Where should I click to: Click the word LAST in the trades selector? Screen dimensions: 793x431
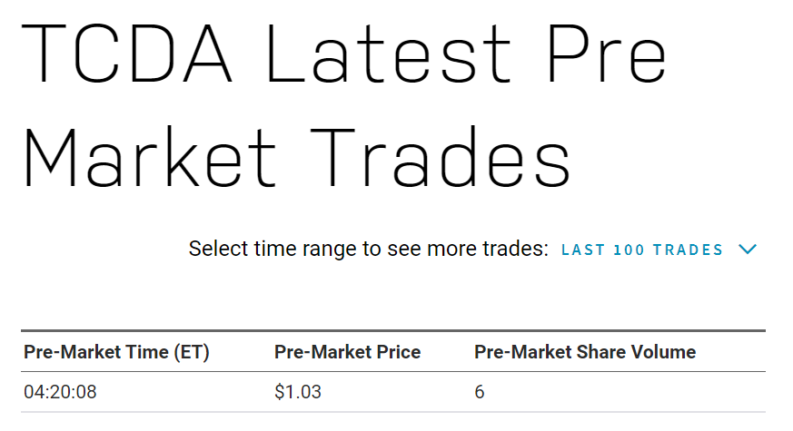(x=583, y=250)
